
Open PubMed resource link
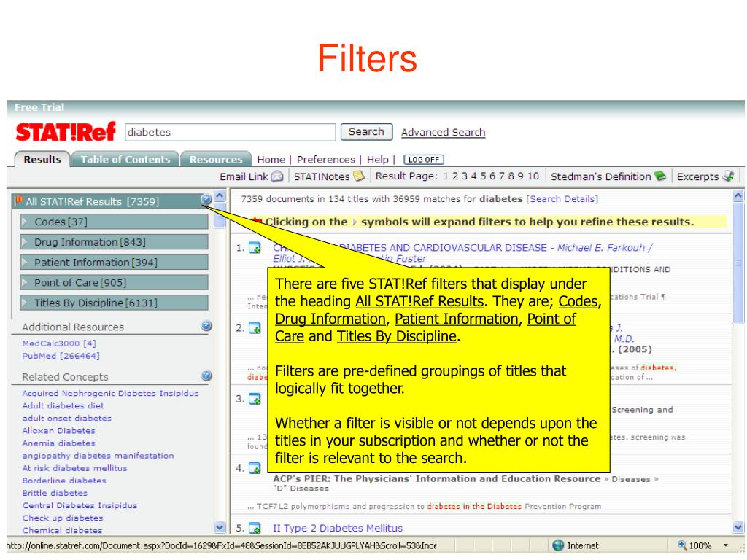[61, 356]
